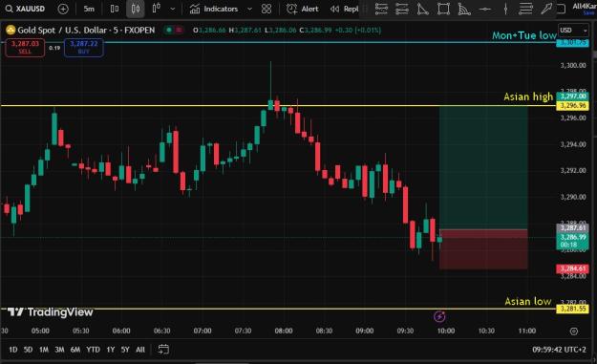Open the Indicators dialog
The height and width of the screenshot is (364, 597).
[214, 9]
